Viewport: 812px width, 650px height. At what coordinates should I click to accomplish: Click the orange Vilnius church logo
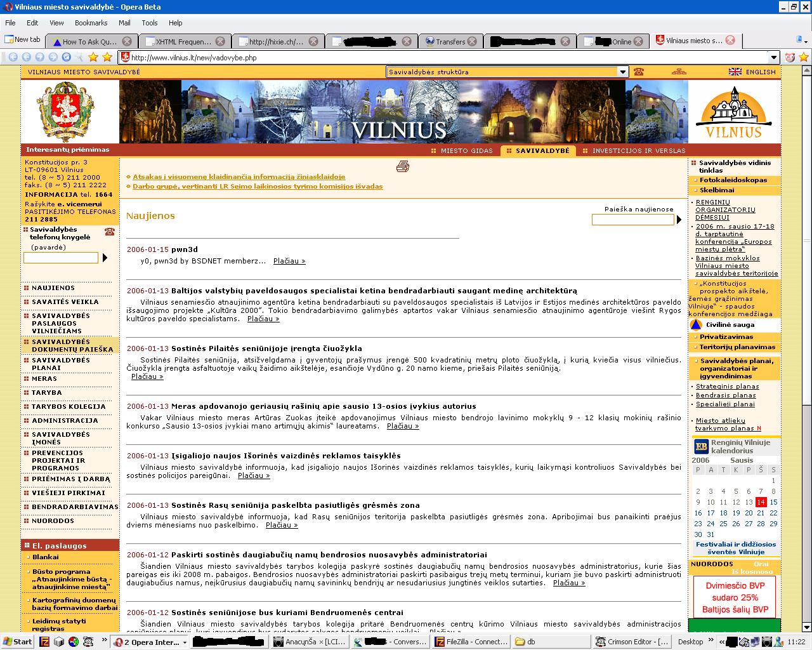(x=734, y=112)
